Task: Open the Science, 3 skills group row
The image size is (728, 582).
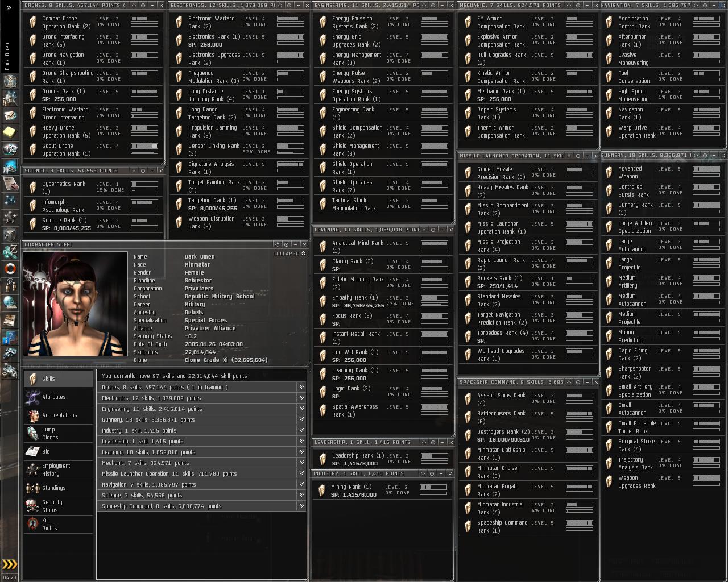Action: pyautogui.click(x=202, y=495)
